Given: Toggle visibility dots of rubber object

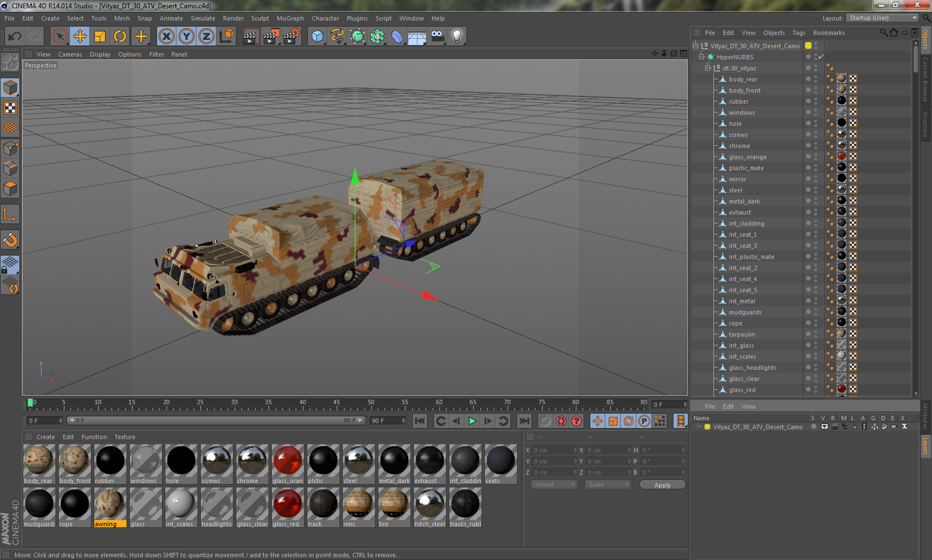Looking at the screenshot, I should (x=815, y=101).
